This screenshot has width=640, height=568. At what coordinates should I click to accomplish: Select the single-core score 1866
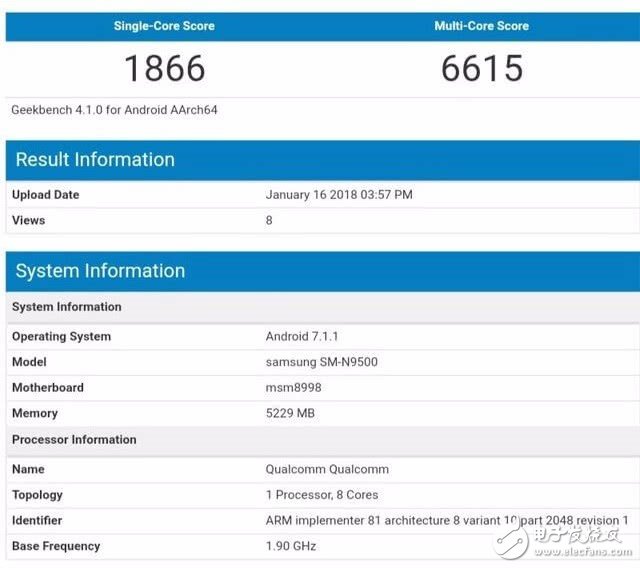[x=164, y=68]
